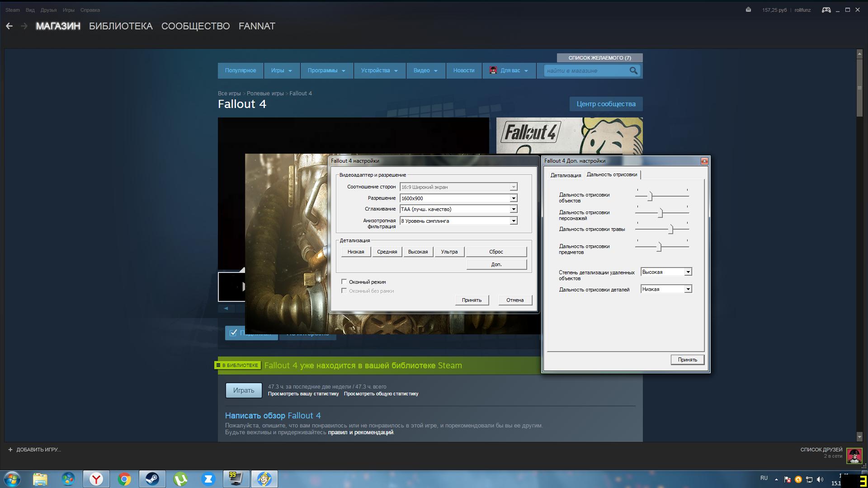Open friends list avatar icon
868x488 pixels.
pos(854,456)
